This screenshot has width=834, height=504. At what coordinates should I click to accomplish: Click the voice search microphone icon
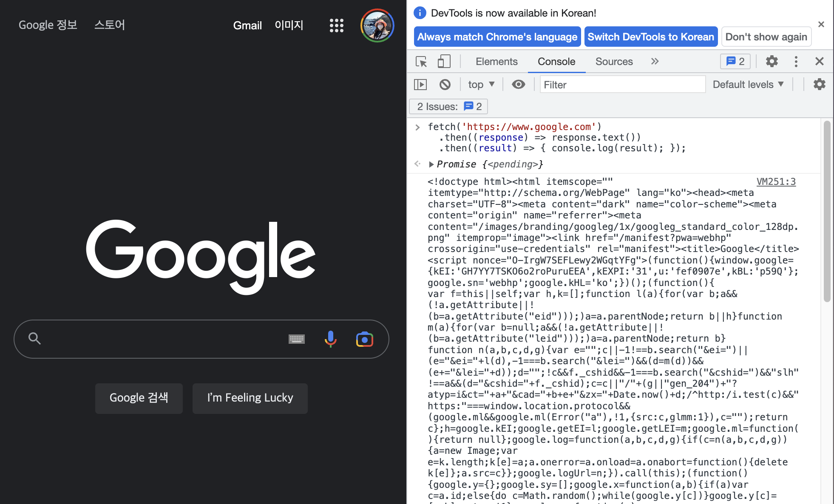[x=330, y=339]
